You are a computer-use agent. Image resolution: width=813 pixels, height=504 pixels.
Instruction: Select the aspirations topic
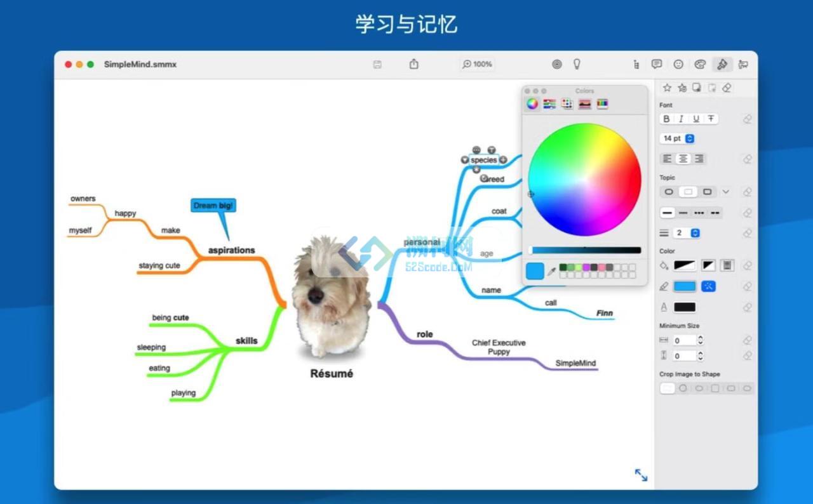(231, 250)
